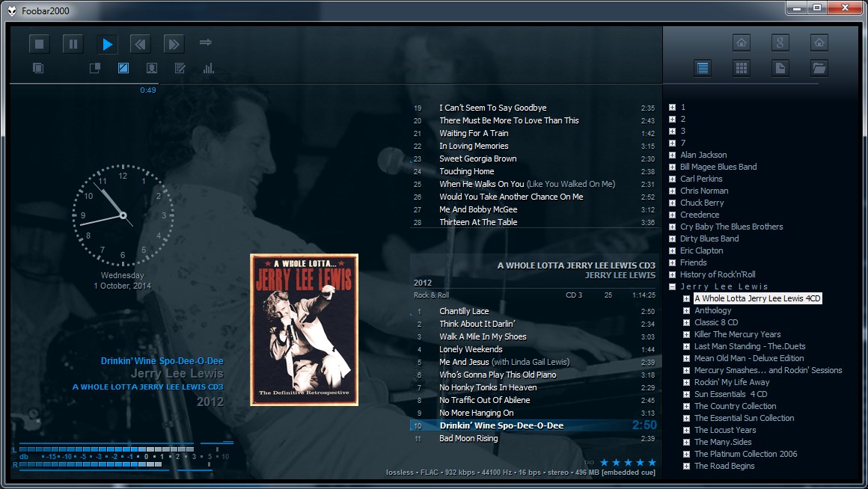
Task: Click the stacked squares icon under the Stop button
Action: coord(38,69)
